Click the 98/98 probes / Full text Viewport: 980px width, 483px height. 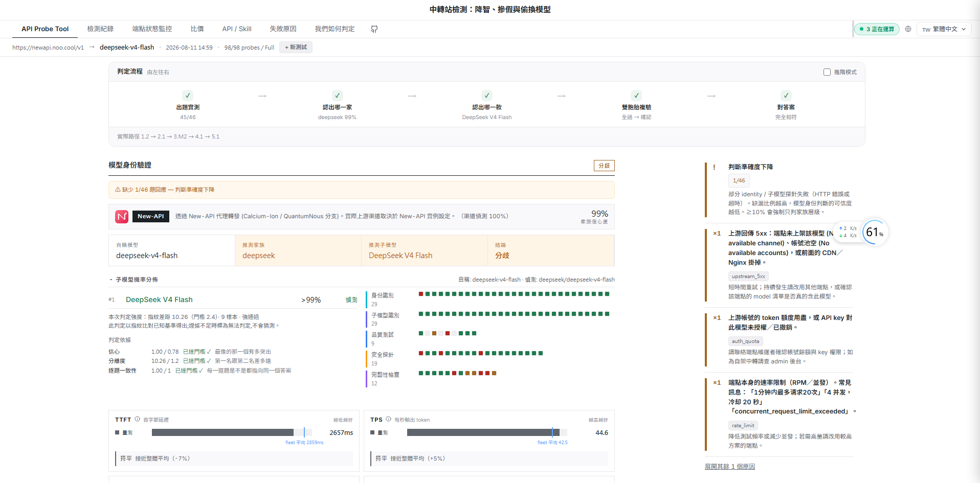(249, 48)
